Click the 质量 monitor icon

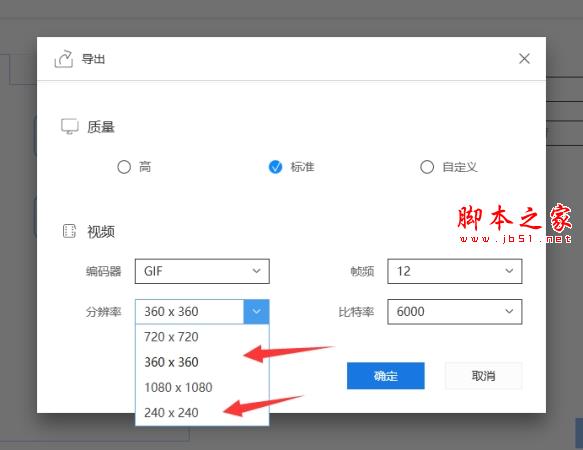70,126
